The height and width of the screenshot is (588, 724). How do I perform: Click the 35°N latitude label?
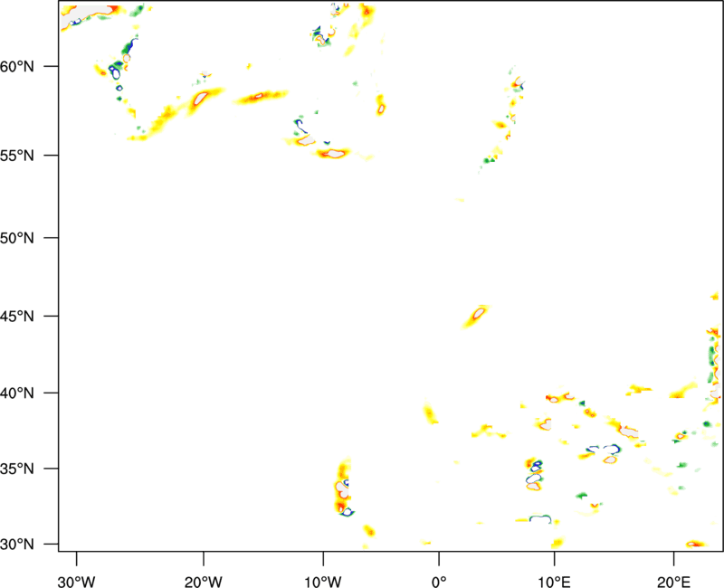tap(17, 469)
